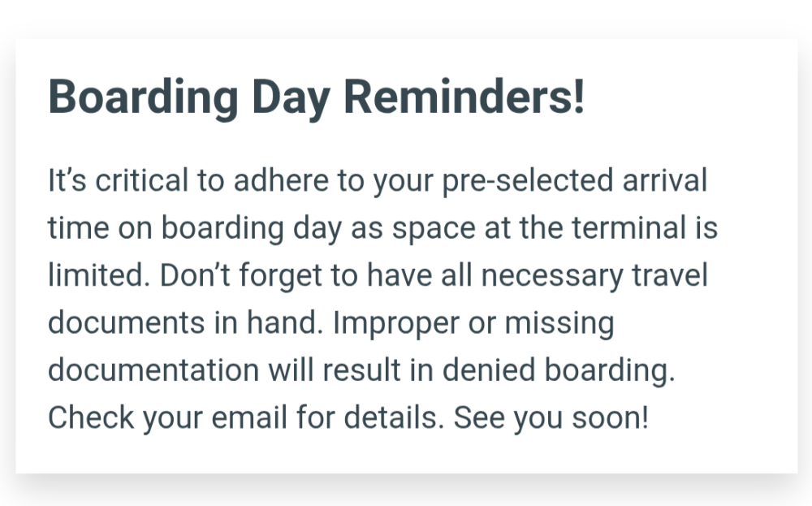Click the phrase "denied boarding."

click(x=559, y=371)
